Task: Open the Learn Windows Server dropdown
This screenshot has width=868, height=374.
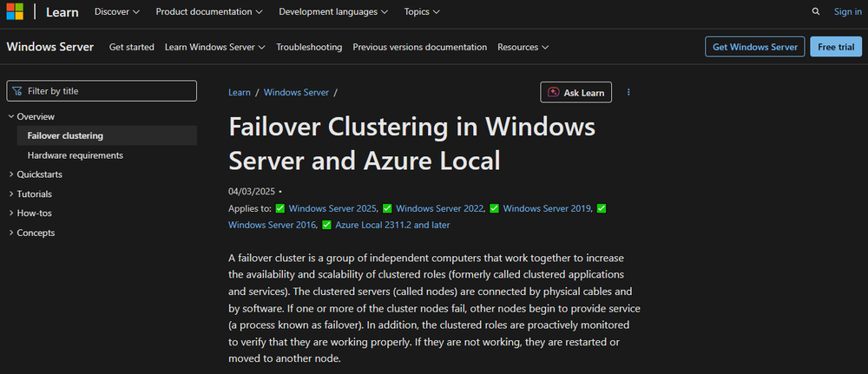Action: (x=214, y=47)
